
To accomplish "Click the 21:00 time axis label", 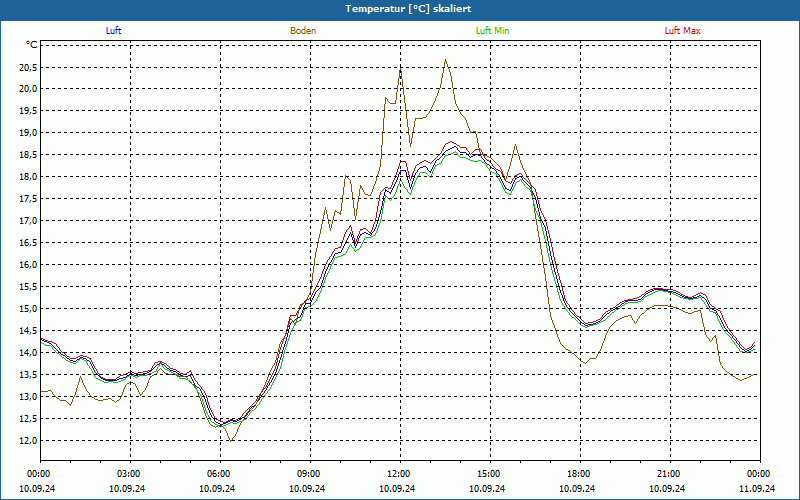I will [670, 474].
